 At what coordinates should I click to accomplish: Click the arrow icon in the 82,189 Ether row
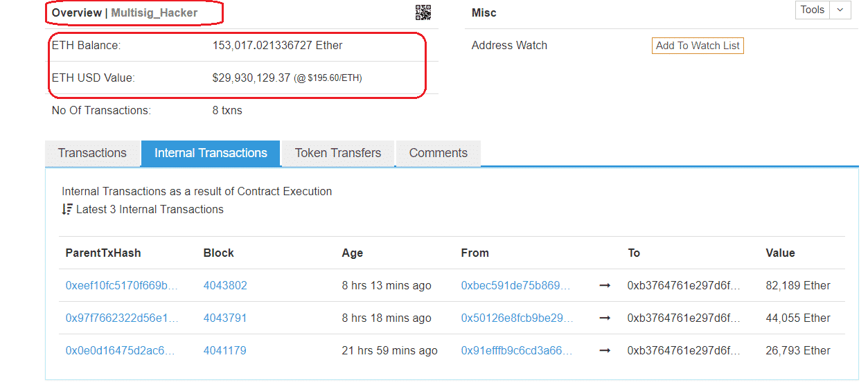click(605, 285)
